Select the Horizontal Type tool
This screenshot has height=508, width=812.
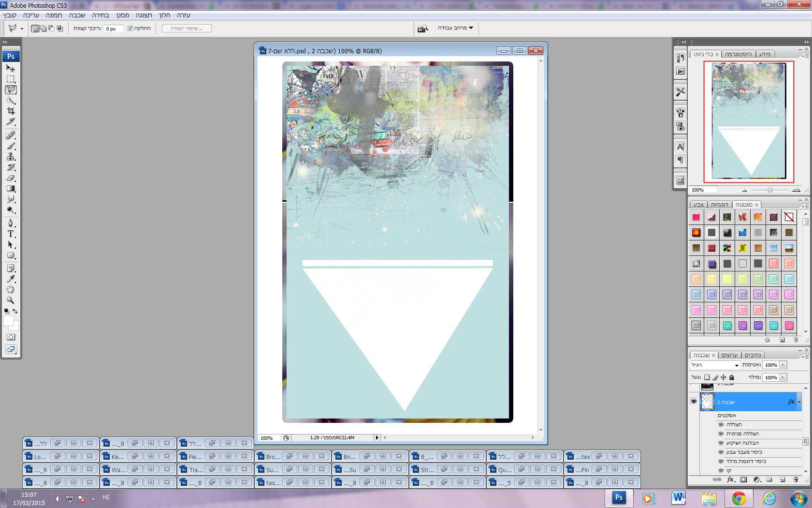(11, 234)
